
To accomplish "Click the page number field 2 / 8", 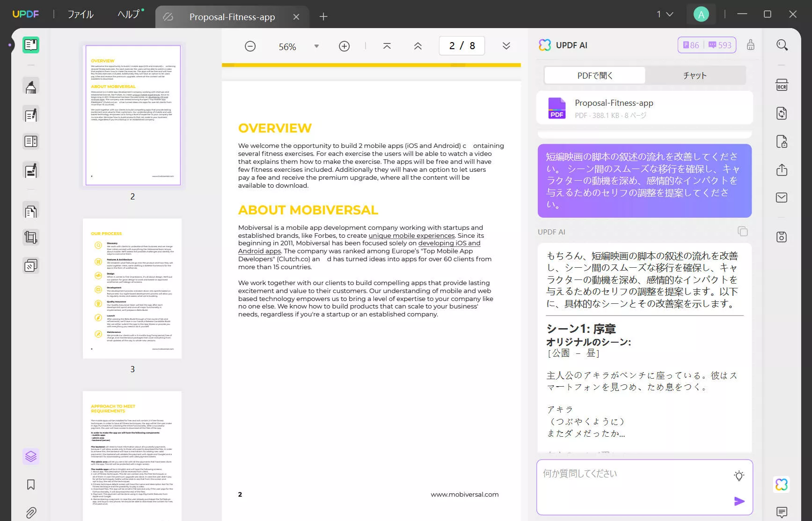I will tap(462, 46).
